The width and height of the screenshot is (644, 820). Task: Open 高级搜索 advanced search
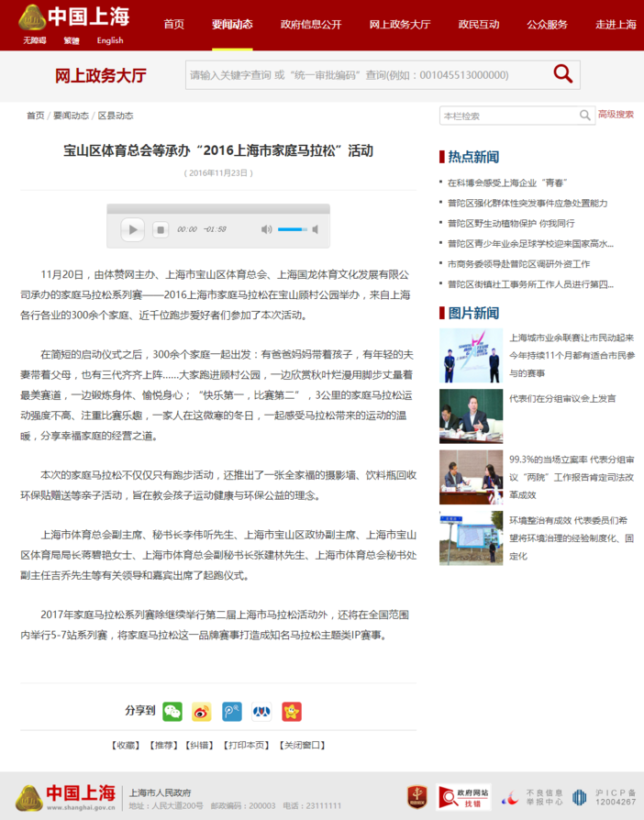coord(616,115)
